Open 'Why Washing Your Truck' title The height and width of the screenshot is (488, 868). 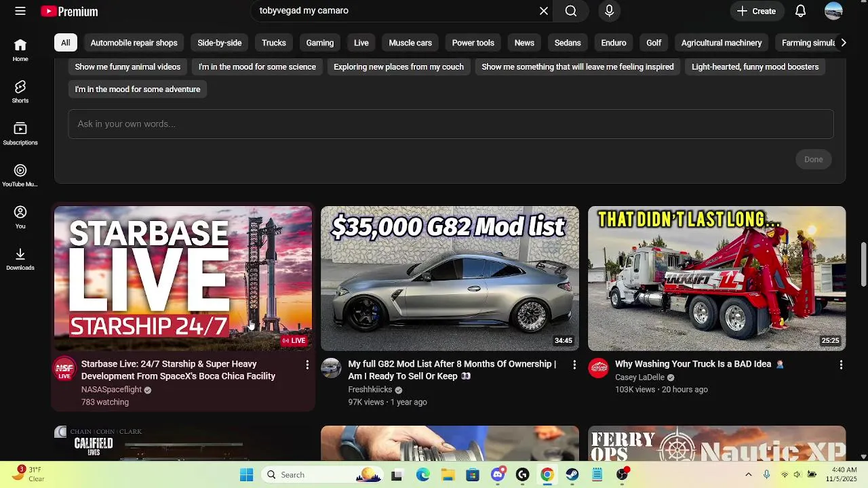pyautogui.click(x=699, y=364)
